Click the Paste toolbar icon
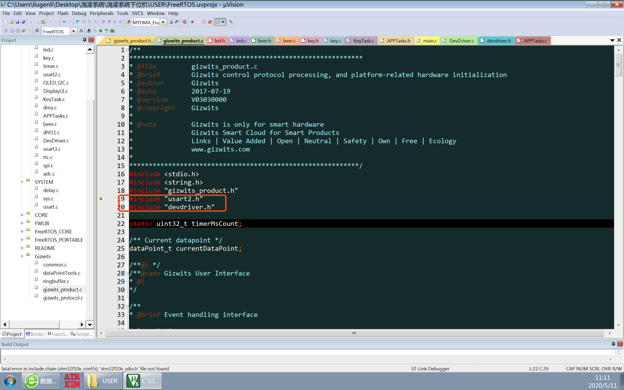The image size is (624, 390). click(x=43, y=22)
